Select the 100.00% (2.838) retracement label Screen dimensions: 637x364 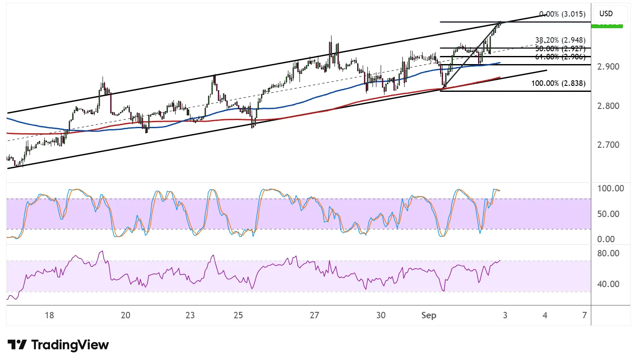click(558, 83)
